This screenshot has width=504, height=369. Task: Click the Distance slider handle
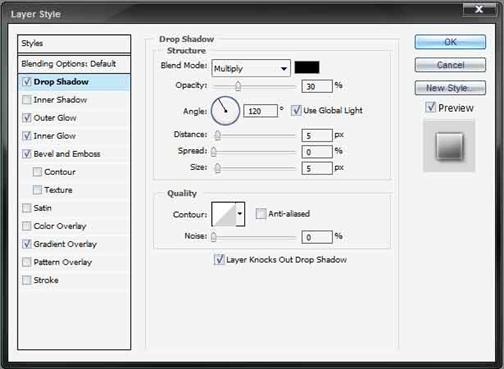pyautogui.click(x=218, y=135)
